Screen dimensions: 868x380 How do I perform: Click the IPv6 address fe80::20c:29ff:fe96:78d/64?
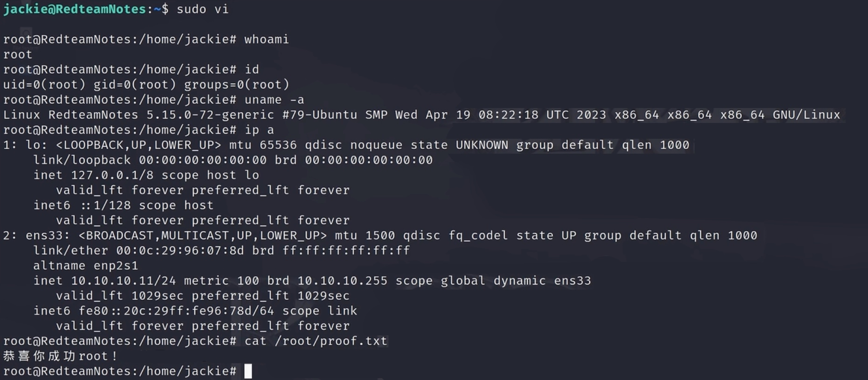pyautogui.click(x=176, y=311)
